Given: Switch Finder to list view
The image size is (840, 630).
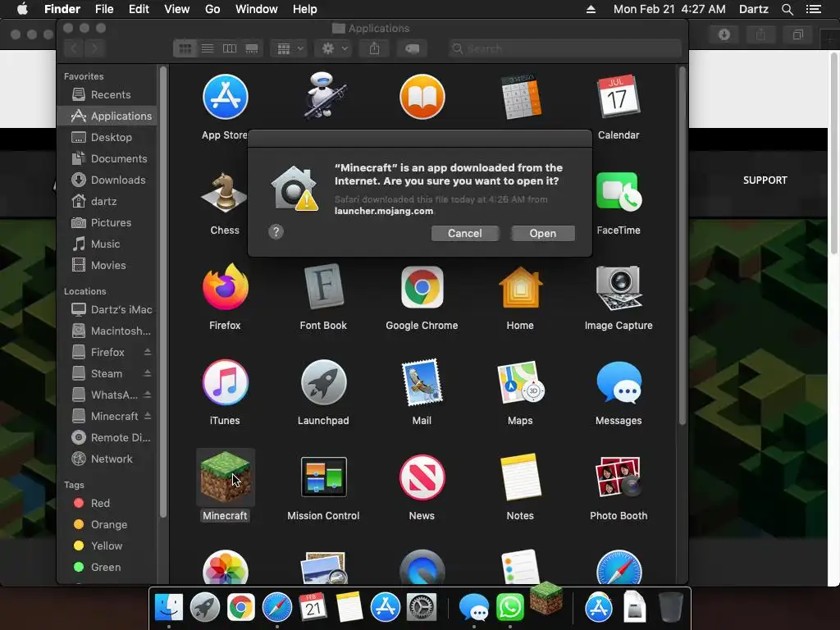Looking at the screenshot, I should 208,48.
